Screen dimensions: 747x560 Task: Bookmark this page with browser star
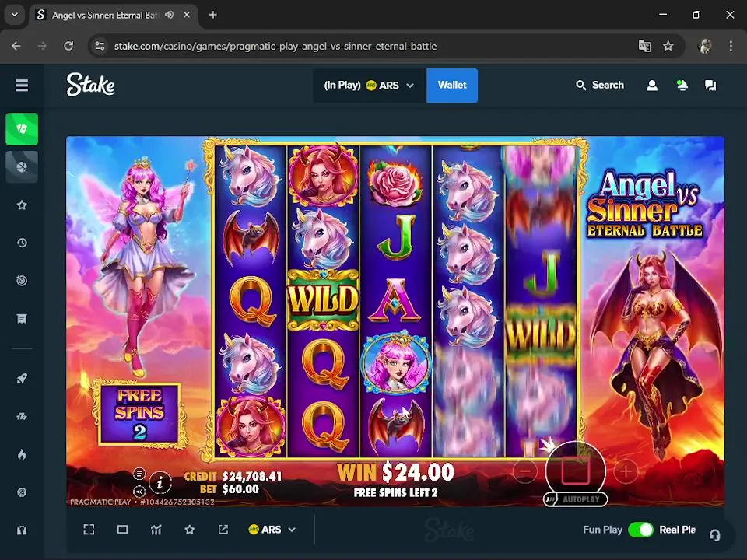(668, 46)
